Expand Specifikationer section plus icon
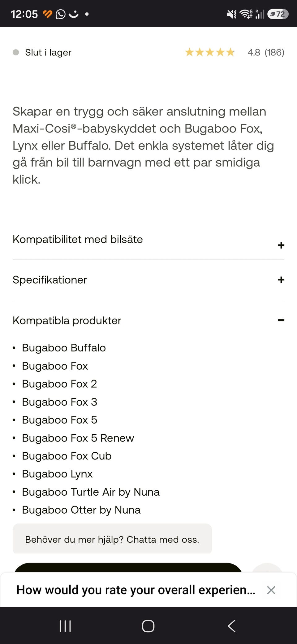 [x=281, y=280]
